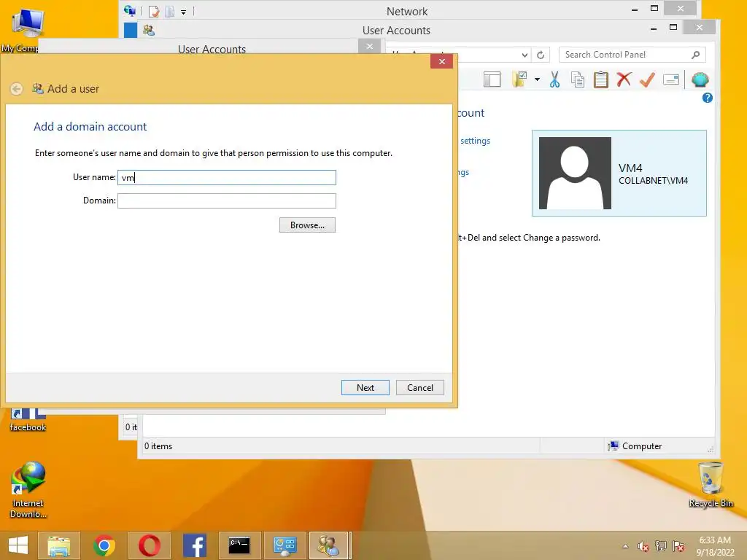Image resolution: width=747 pixels, height=560 pixels.
Task: Click the User Accounts window title icon
Action: point(149,30)
